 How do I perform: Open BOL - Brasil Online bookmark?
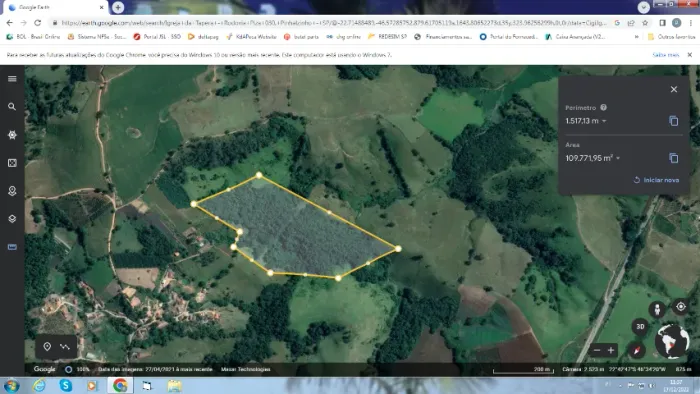[33, 37]
